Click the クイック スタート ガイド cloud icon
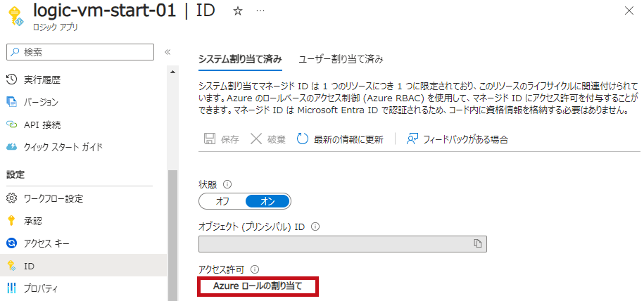 12,146
